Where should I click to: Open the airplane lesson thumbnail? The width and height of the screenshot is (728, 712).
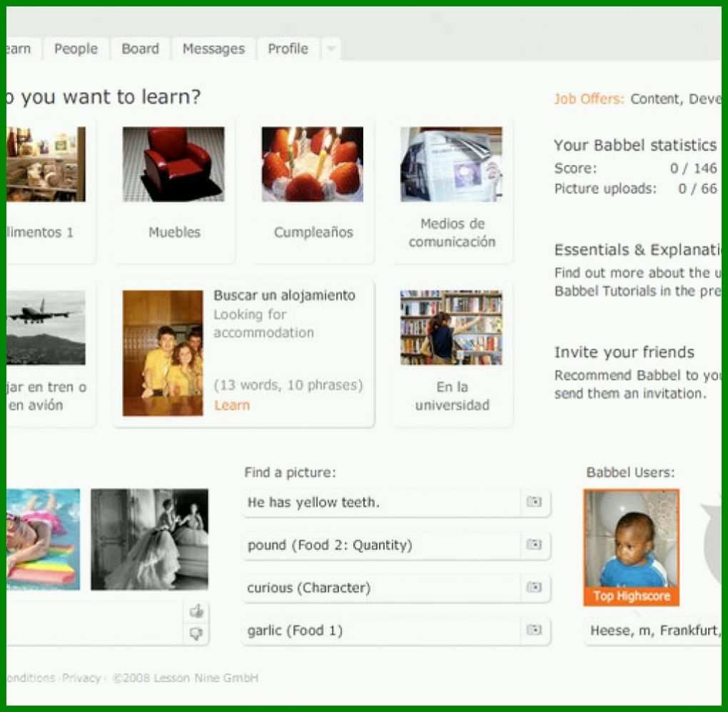pyautogui.click(x=46, y=328)
